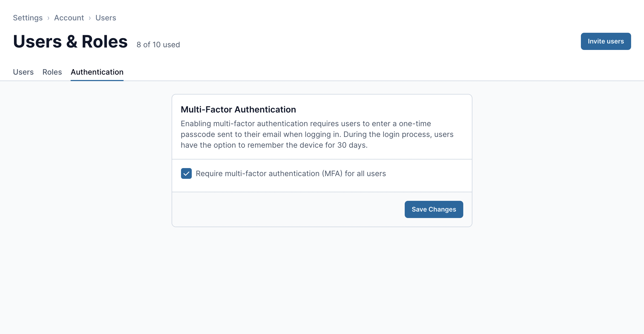Save changes to authentication settings
This screenshot has width=644, height=334.
tap(434, 209)
